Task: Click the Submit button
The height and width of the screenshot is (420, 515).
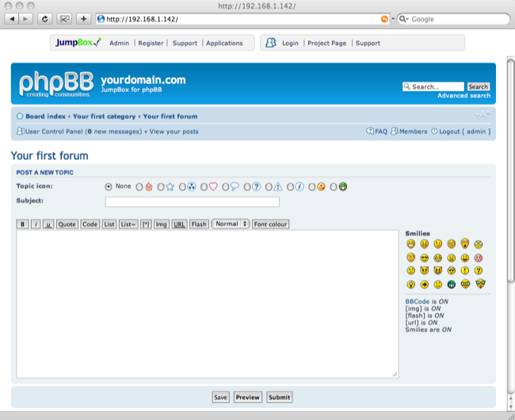Action: point(279,397)
